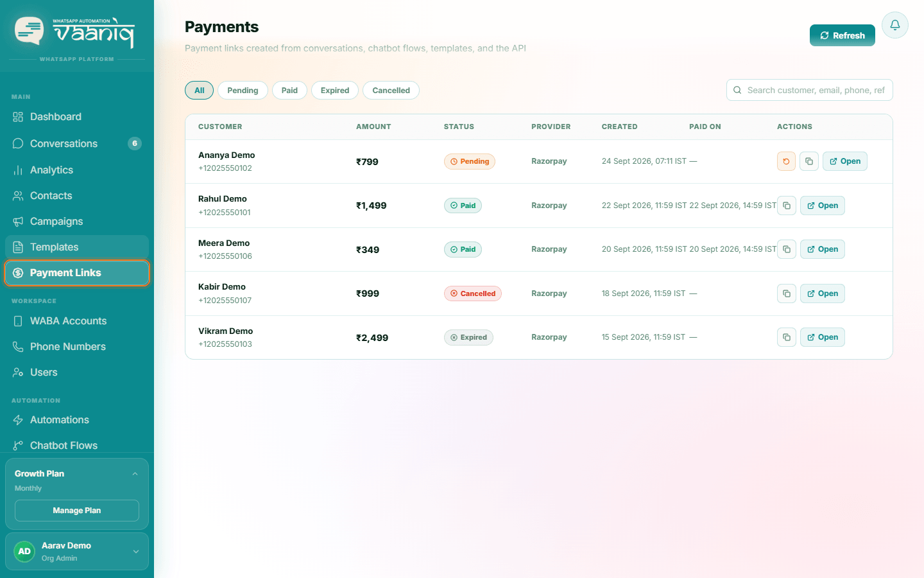Filter payments by Pending

[x=243, y=91]
